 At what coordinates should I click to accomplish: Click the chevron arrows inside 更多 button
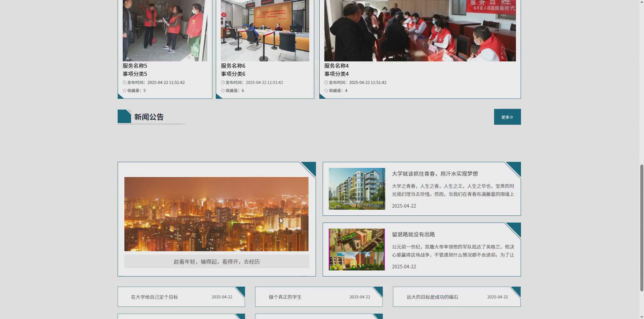pyautogui.click(x=511, y=117)
